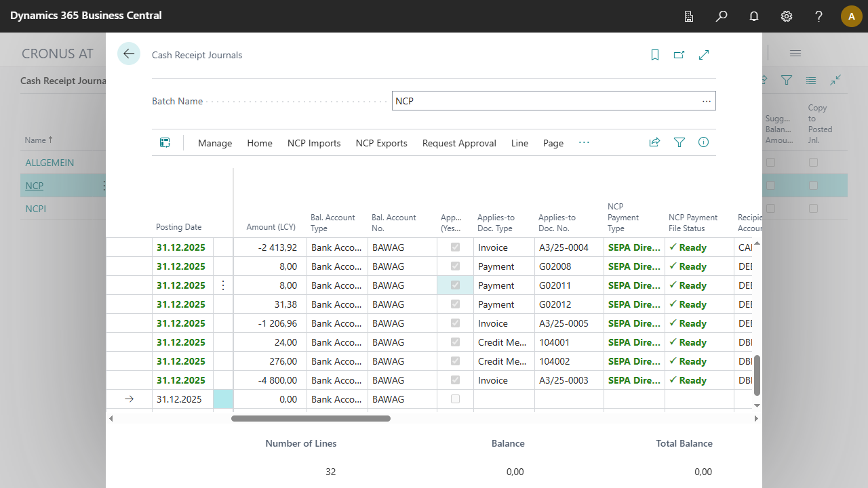Viewport: 868px width, 488px height.
Task: Toggle Applied checkbox on A3/25-0005 row
Action: pyautogui.click(x=455, y=323)
